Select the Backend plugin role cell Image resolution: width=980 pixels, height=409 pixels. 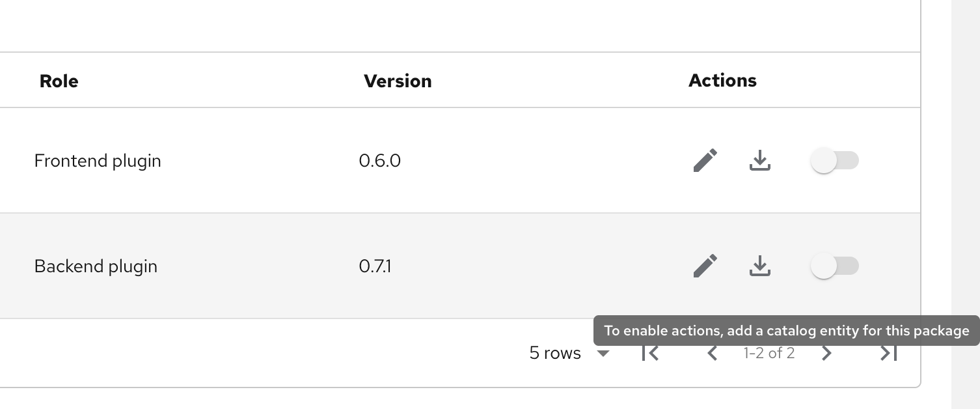[x=96, y=266]
